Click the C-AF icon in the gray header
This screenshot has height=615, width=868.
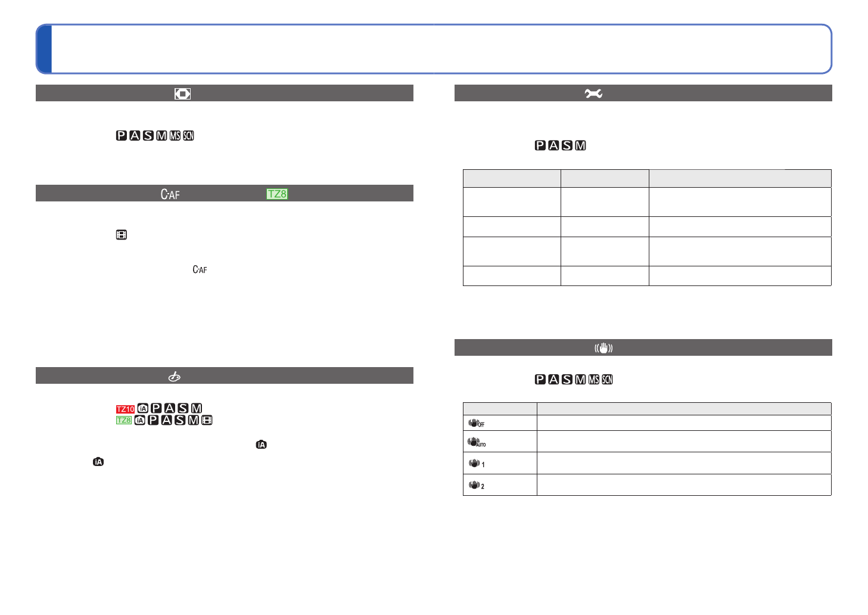170,194
